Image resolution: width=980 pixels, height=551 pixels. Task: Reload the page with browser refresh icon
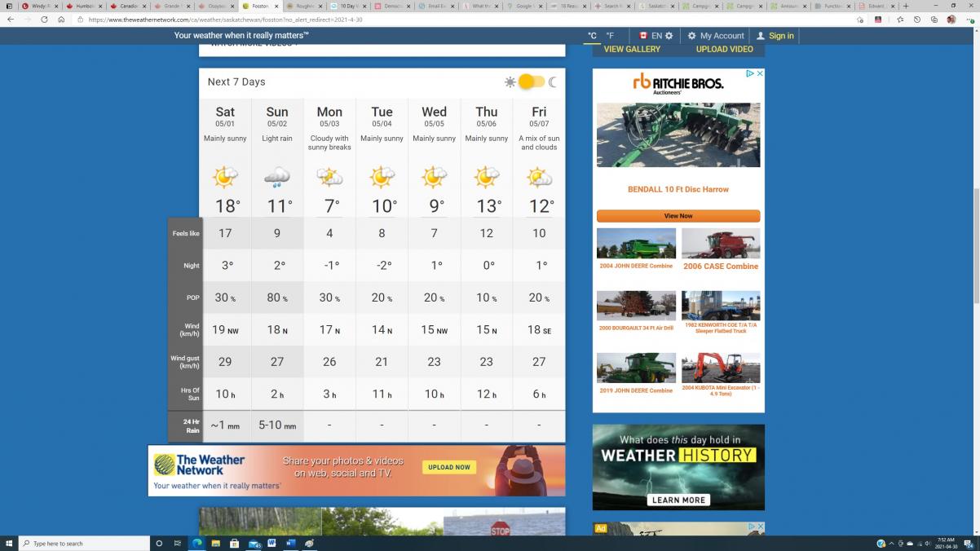tap(44, 20)
